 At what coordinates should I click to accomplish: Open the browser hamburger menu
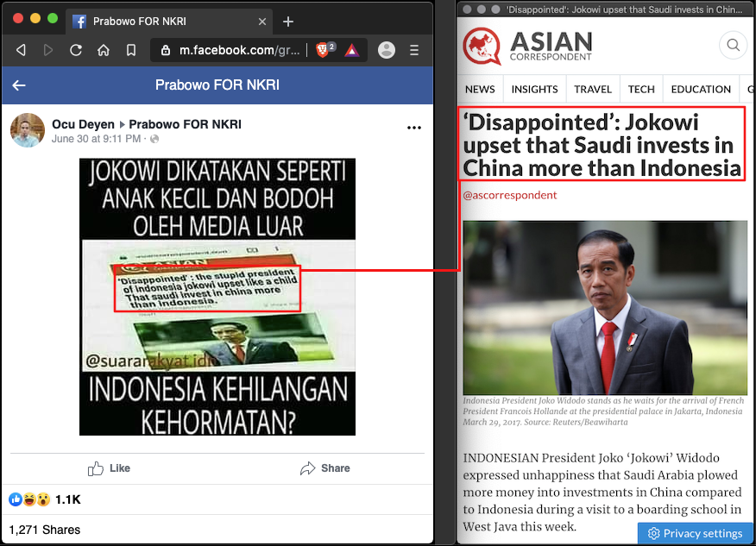point(415,50)
